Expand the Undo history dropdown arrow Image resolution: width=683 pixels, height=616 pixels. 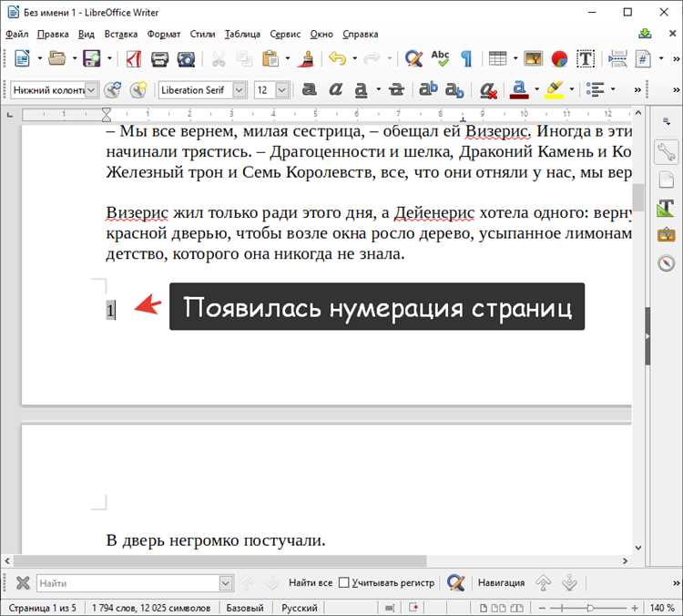354,58
